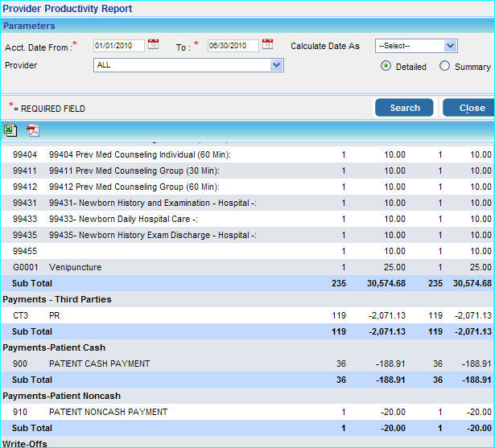This screenshot has height=448, width=495.
Task: Open the Calculate Date As dropdown
Action: point(416,46)
